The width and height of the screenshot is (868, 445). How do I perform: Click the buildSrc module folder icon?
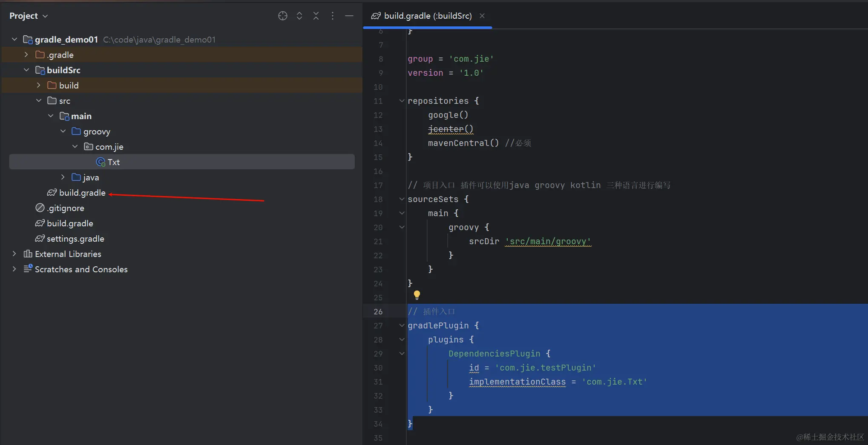pyautogui.click(x=40, y=70)
